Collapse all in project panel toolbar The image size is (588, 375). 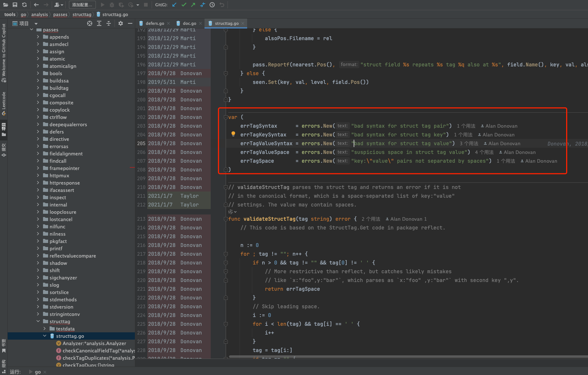[x=109, y=23]
